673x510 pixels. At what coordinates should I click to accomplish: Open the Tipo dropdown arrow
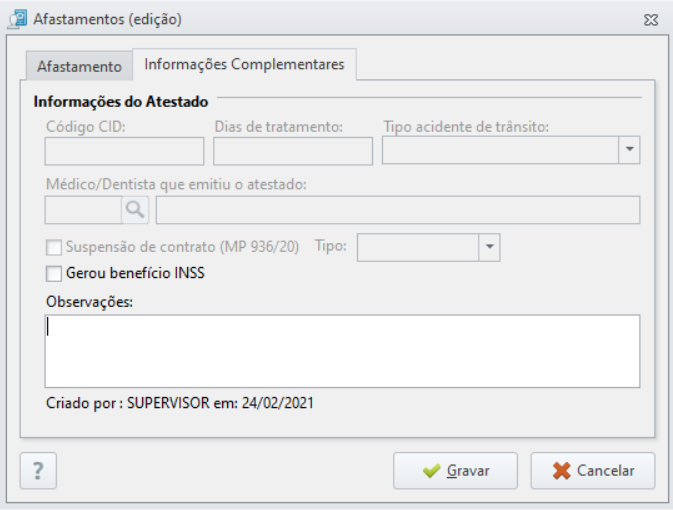pyautogui.click(x=489, y=247)
